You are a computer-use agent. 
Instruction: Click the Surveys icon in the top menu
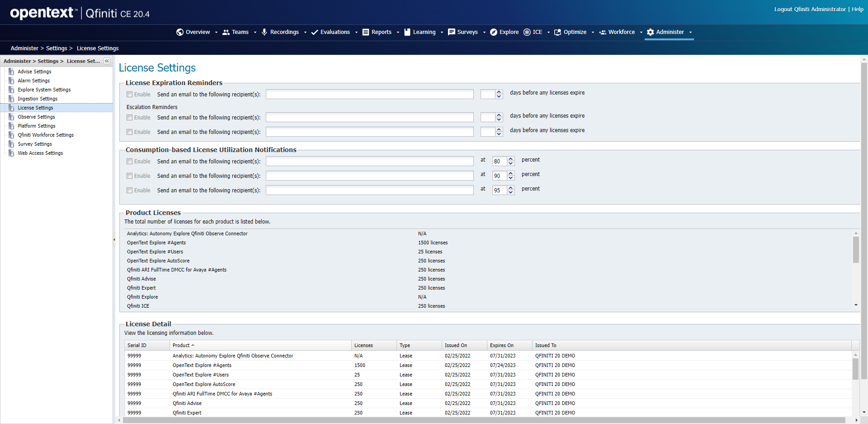click(451, 32)
